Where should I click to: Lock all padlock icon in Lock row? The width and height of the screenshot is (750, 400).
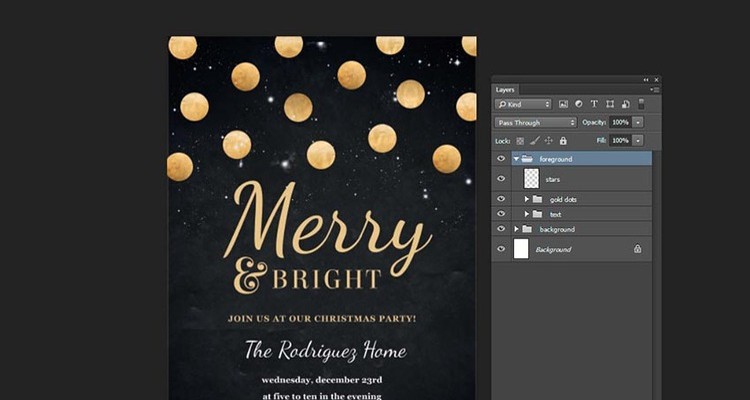click(x=563, y=141)
